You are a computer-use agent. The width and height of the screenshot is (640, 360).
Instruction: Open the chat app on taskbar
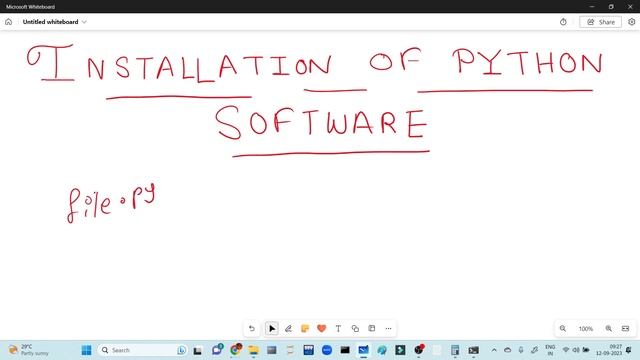click(217, 350)
